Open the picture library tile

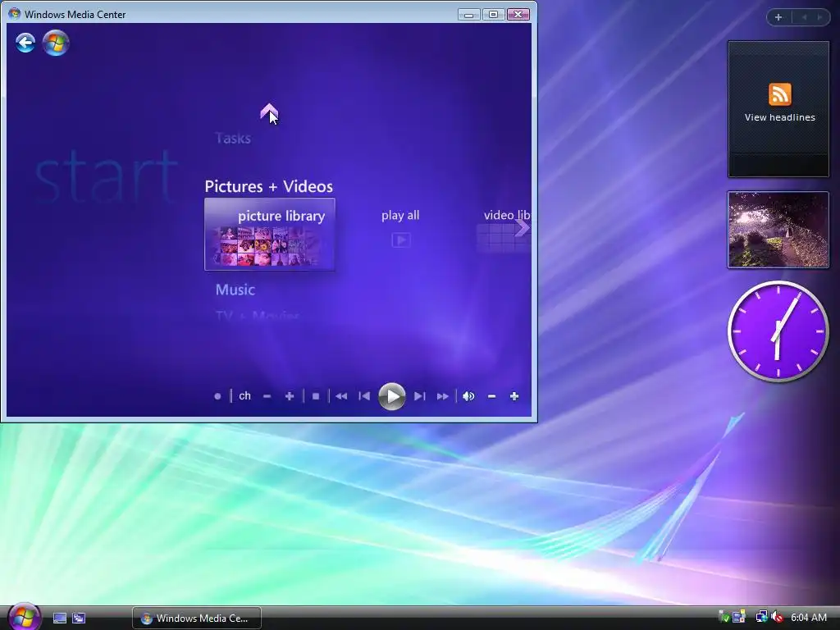pyautogui.click(x=269, y=234)
